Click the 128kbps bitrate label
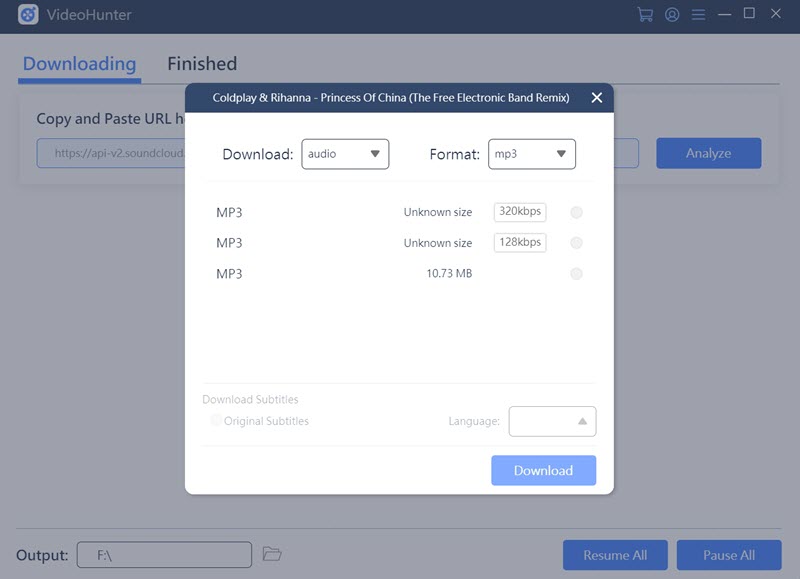The width and height of the screenshot is (800, 579). point(520,242)
